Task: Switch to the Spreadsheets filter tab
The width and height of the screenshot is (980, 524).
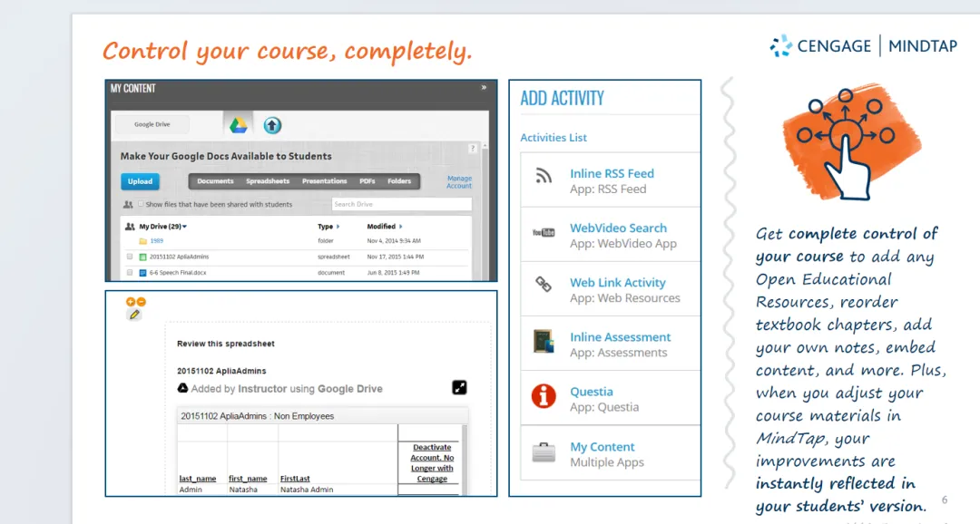Action: 268,181
